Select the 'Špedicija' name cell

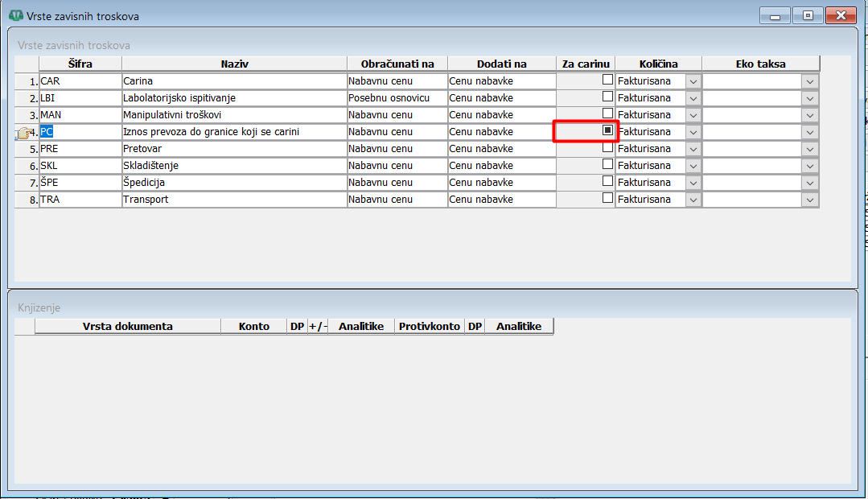234,182
